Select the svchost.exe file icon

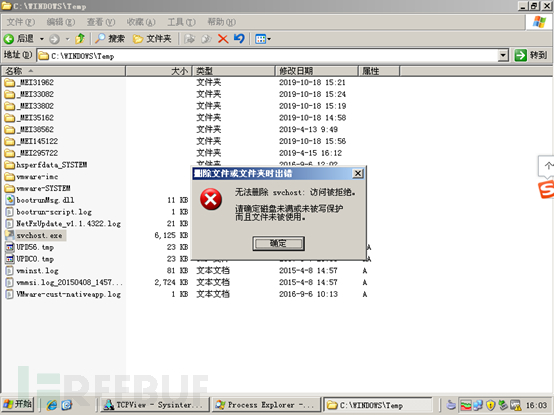click(10, 235)
